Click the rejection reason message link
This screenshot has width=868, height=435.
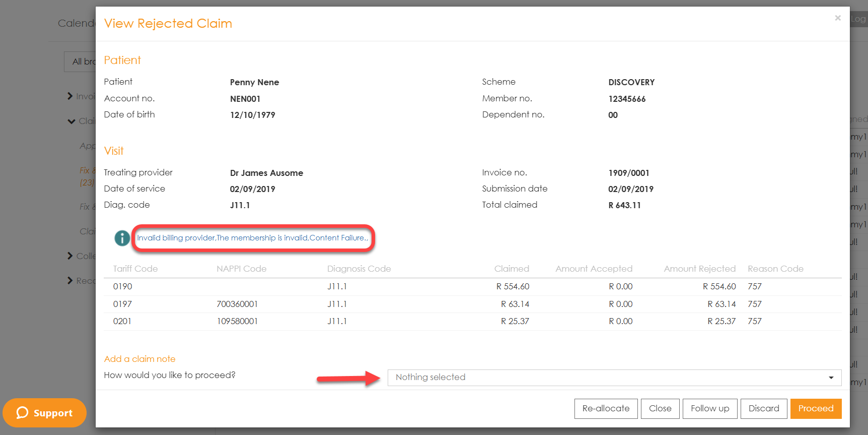click(252, 238)
